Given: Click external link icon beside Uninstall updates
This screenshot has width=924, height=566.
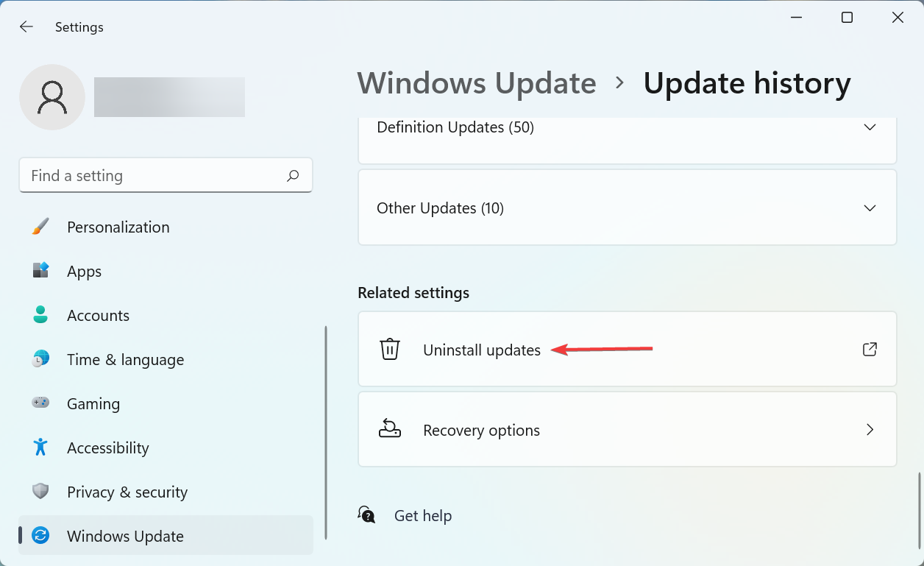Looking at the screenshot, I should (870, 349).
